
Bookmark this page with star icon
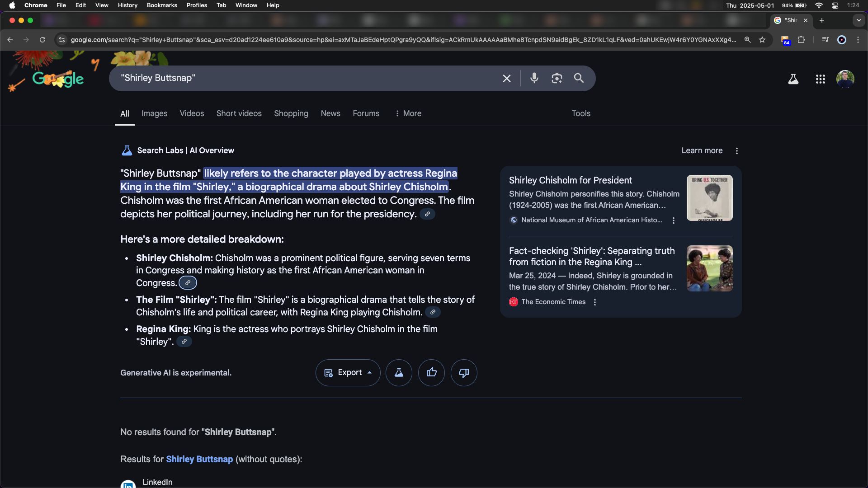pos(762,40)
